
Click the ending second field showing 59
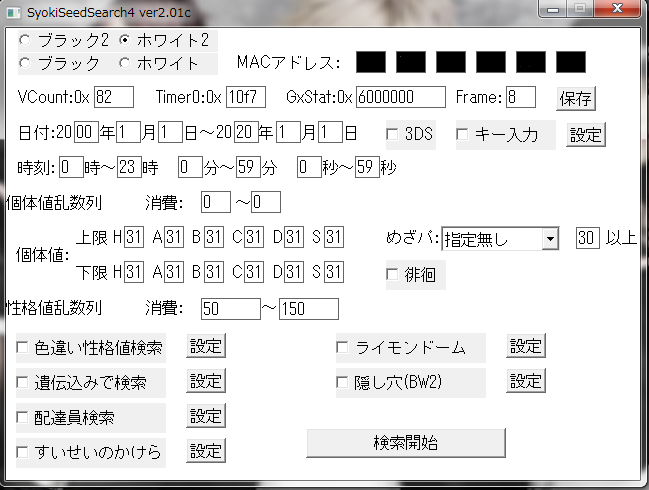pos(367,167)
